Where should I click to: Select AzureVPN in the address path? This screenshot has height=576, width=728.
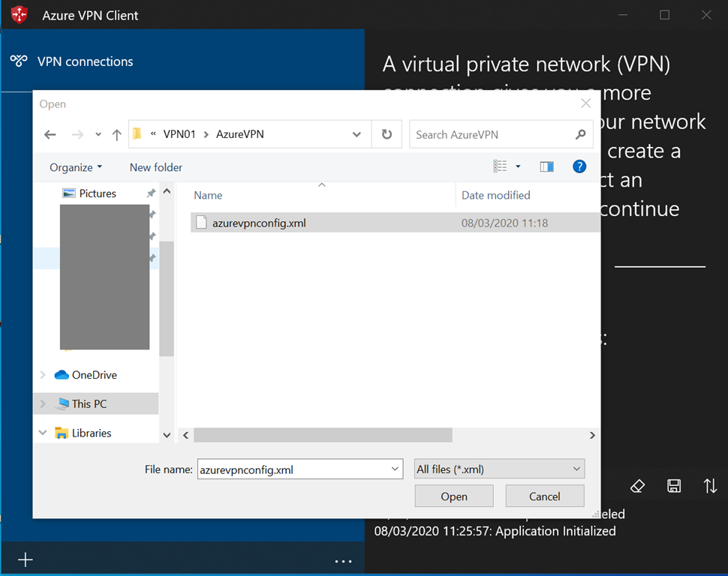click(x=239, y=134)
